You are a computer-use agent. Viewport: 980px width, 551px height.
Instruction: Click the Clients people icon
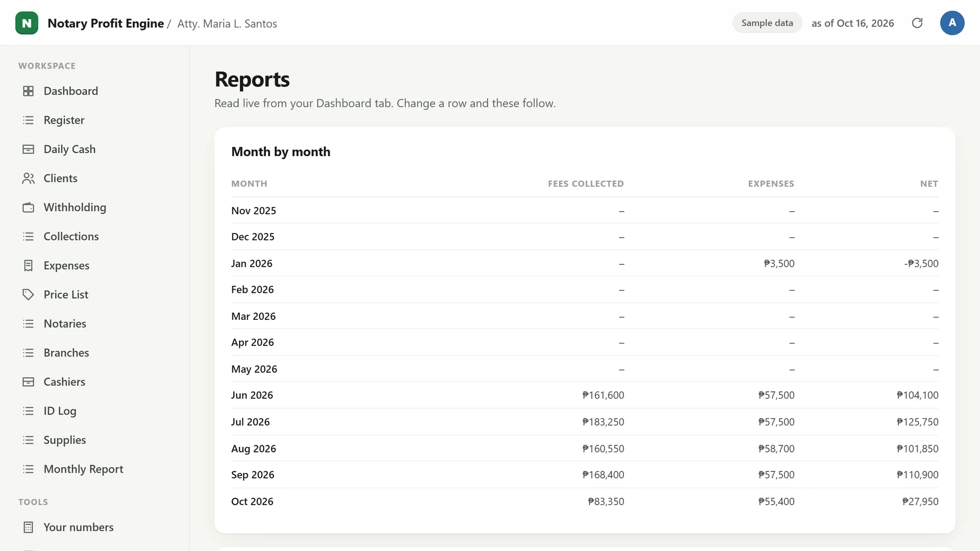pyautogui.click(x=29, y=178)
